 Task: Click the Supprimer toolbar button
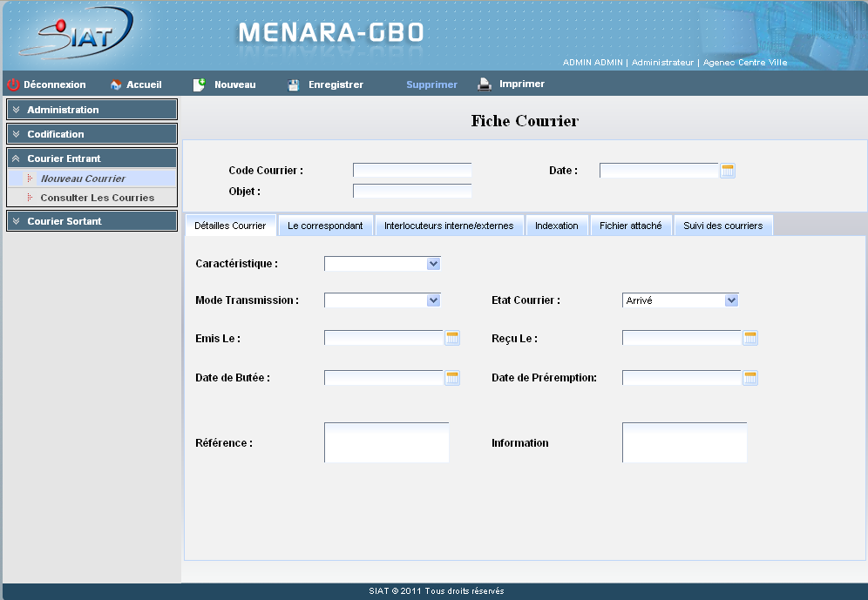point(431,84)
